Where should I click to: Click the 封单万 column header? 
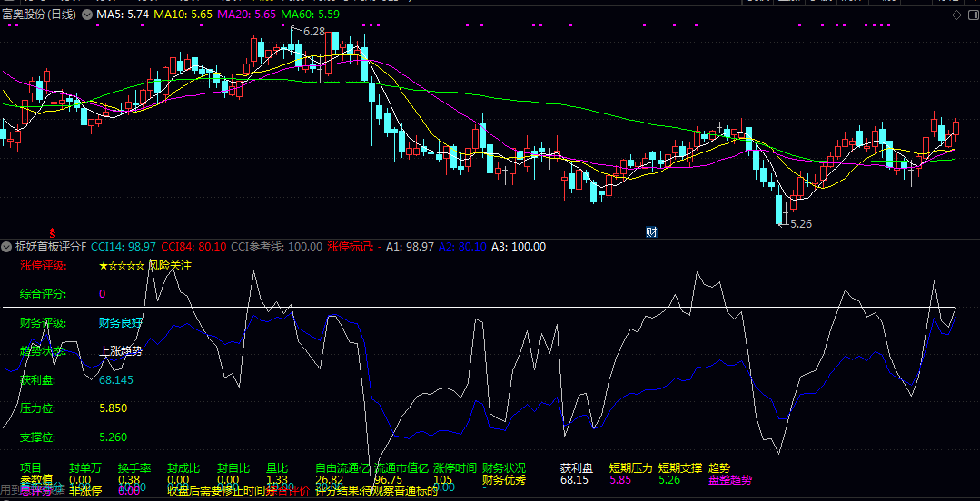[x=85, y=468]
